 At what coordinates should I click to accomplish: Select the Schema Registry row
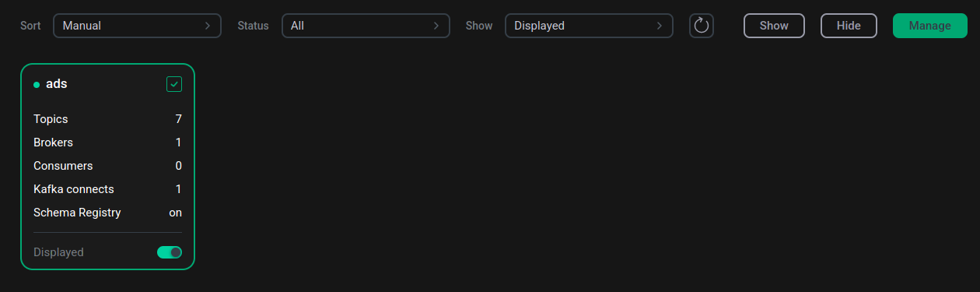[x=107, y=213]
